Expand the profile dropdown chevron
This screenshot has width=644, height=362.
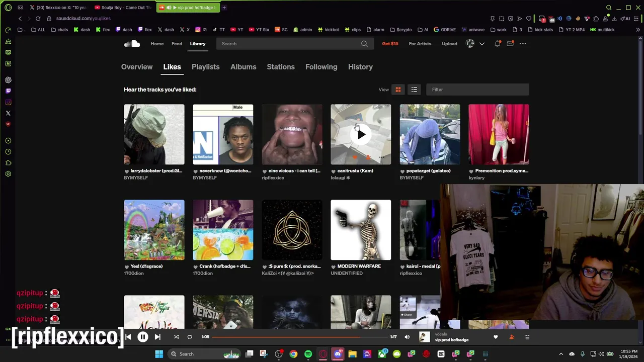tap(481, 44)
